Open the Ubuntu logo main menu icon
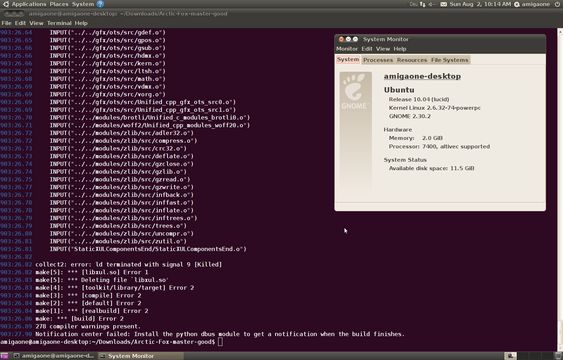This screenshot has height=360, width=563. (x=5, y=4)
